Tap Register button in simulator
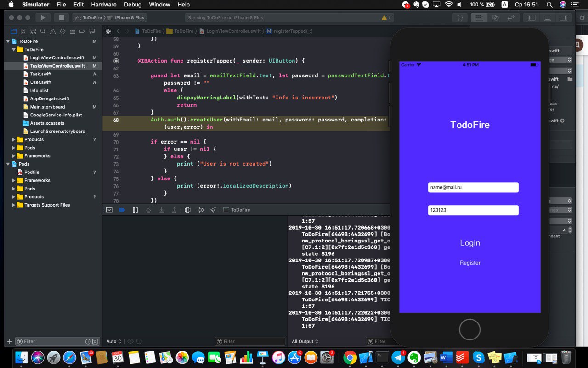 tap(470, 263)
